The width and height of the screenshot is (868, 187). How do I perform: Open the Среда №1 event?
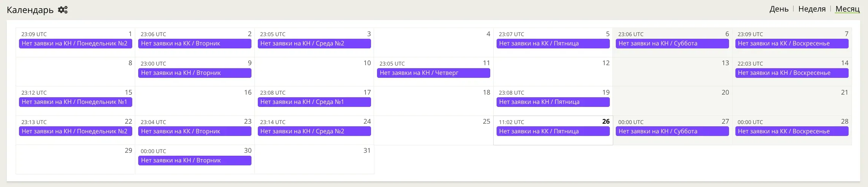(314, 102)
